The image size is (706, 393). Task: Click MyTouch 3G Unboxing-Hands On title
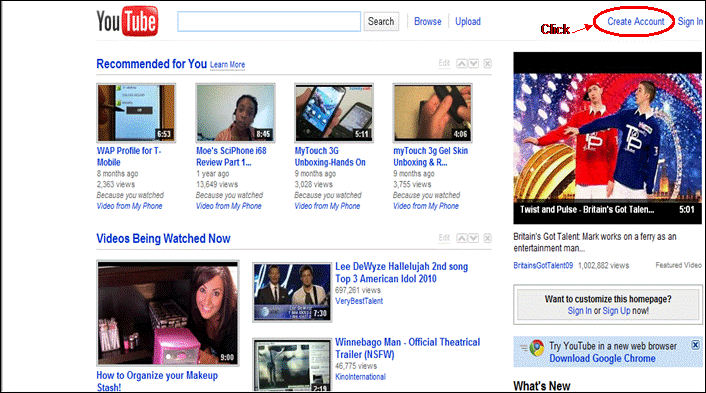coord(330,156)
